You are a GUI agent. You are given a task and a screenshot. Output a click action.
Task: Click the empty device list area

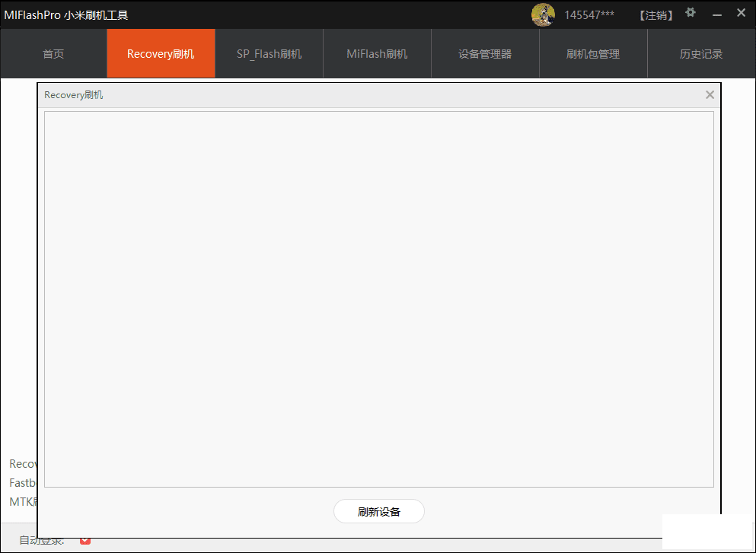[379, 299]
